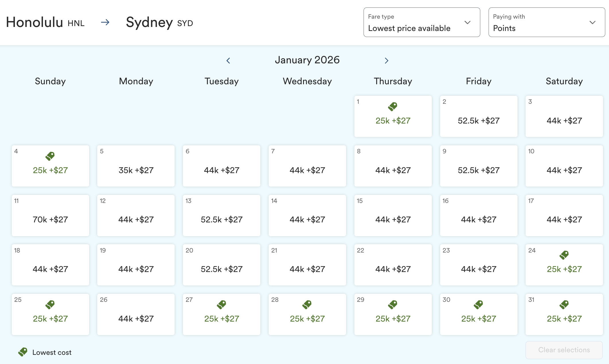Select the tag icon on January 27
This screenshot has height=364, width=609.
coord(221,304)
